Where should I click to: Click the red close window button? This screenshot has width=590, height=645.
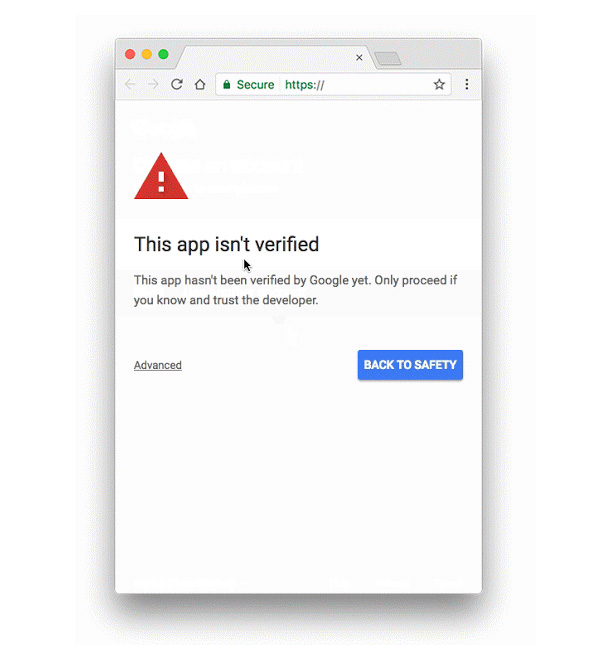pos(130,54)
